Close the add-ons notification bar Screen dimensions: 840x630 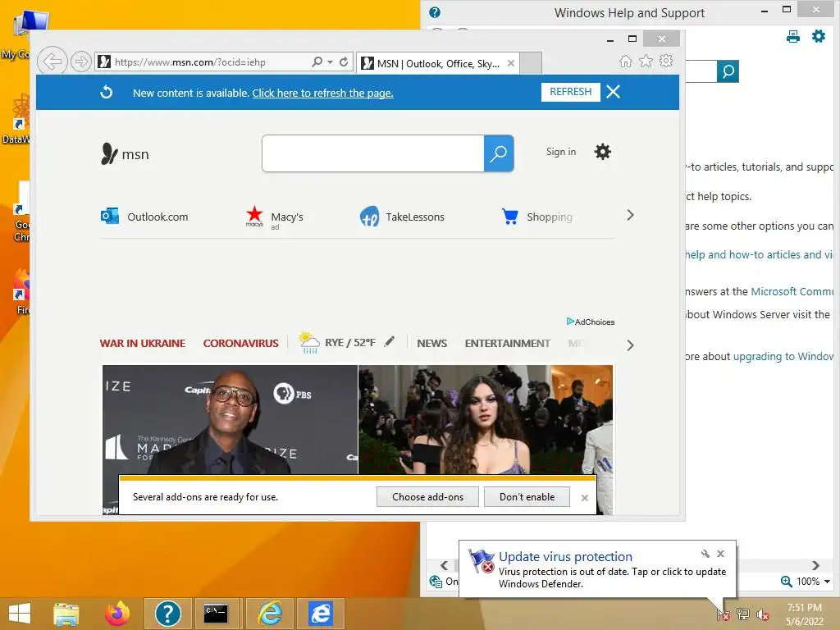point(584,498)
